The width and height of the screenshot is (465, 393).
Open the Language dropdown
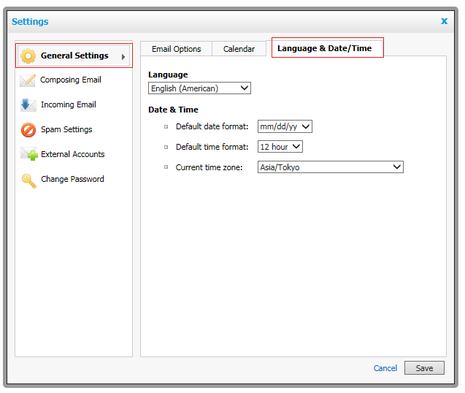(199, 88)
